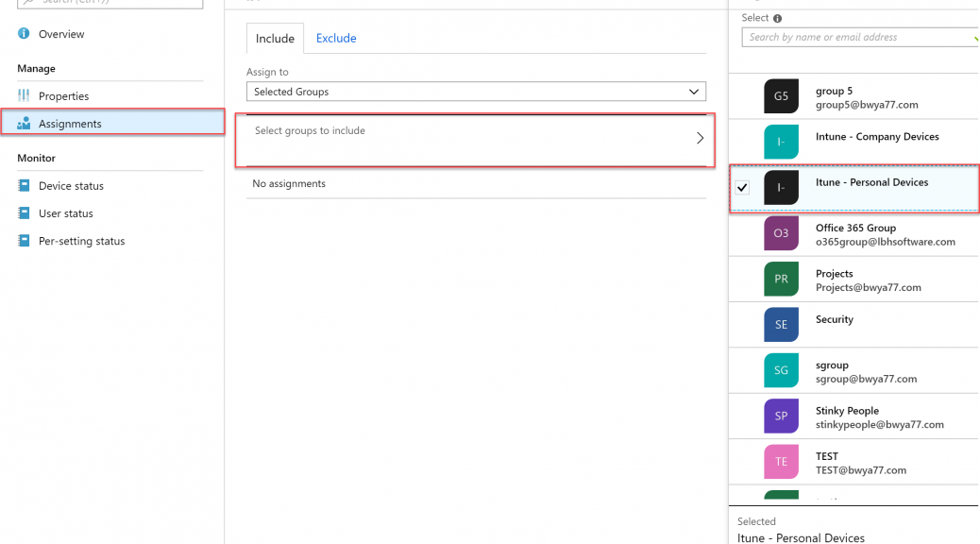Click the group5@bwya77.com email
Viewport: 980px width, 544px height.
pos(867,105)
